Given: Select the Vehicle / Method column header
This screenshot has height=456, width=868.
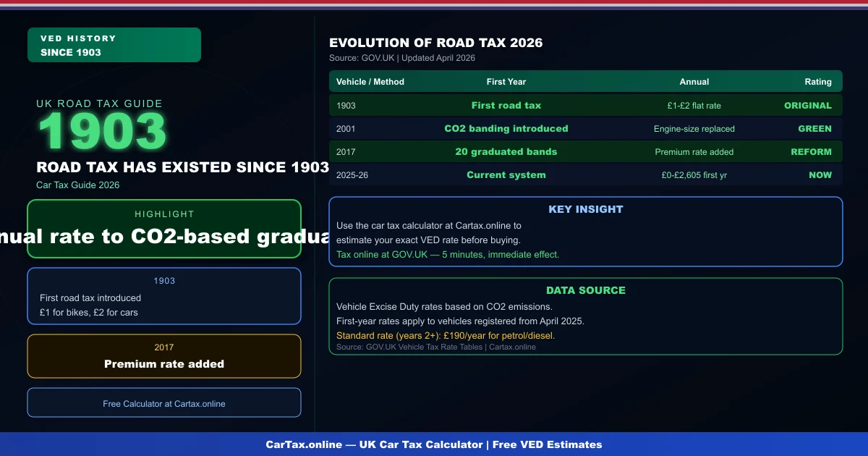Looking at the screenshot, I should pyautogui.click(x=370, y=81).
